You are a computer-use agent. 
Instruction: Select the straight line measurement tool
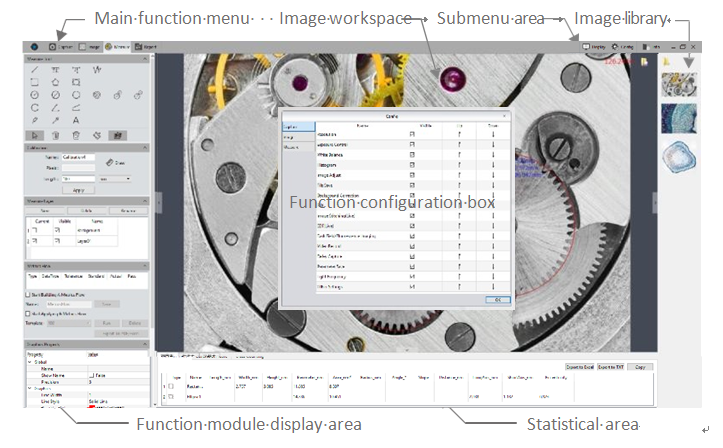coord(35,70)
